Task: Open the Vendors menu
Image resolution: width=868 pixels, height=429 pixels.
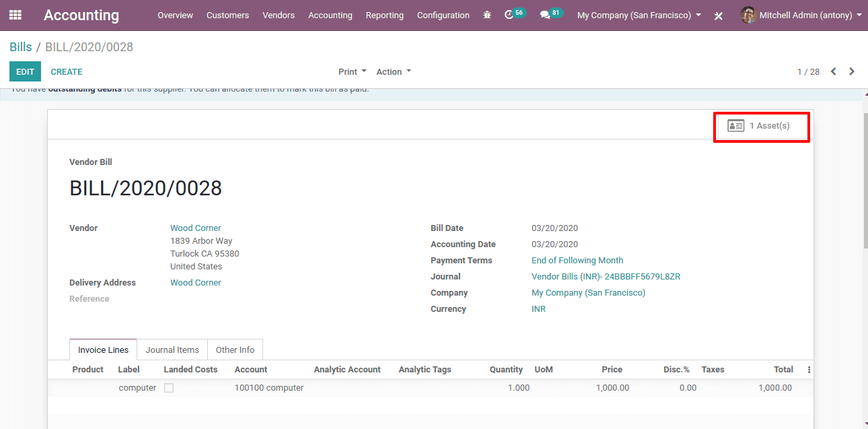Action: [x=279, y=15]
